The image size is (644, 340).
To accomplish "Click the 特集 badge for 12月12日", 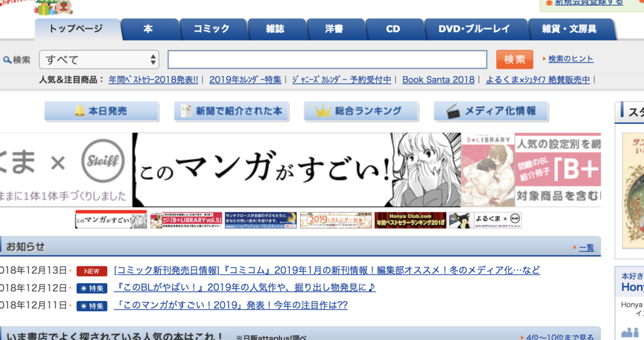I will [x=92, y=288].
